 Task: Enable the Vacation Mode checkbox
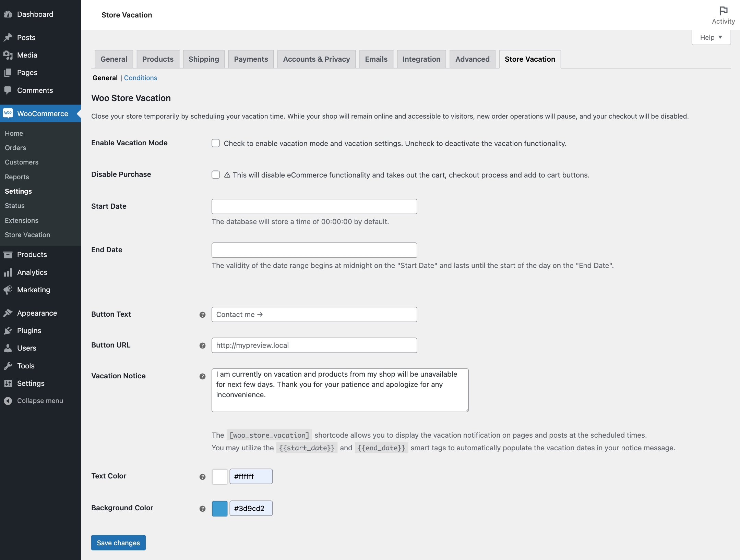(216, 143)
